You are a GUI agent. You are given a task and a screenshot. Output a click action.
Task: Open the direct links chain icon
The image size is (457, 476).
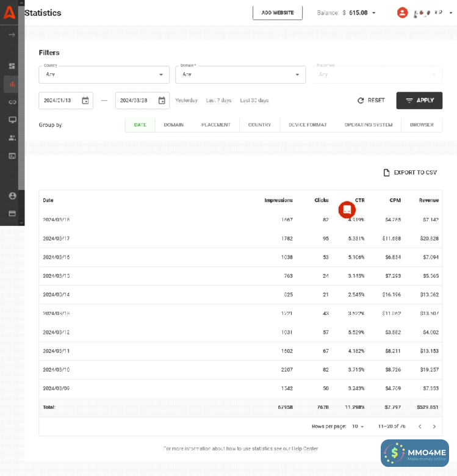[12, 102]
